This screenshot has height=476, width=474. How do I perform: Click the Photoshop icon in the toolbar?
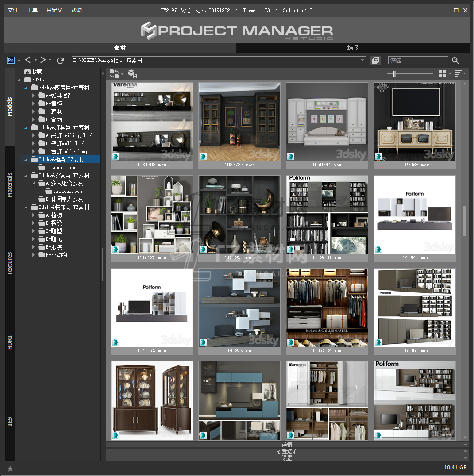[x=11, y=60]
